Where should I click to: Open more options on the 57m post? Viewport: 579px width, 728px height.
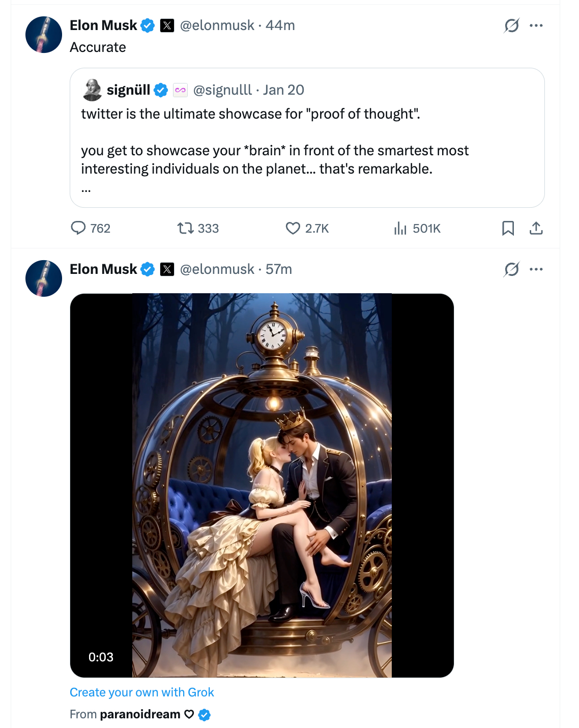point(536,269)
